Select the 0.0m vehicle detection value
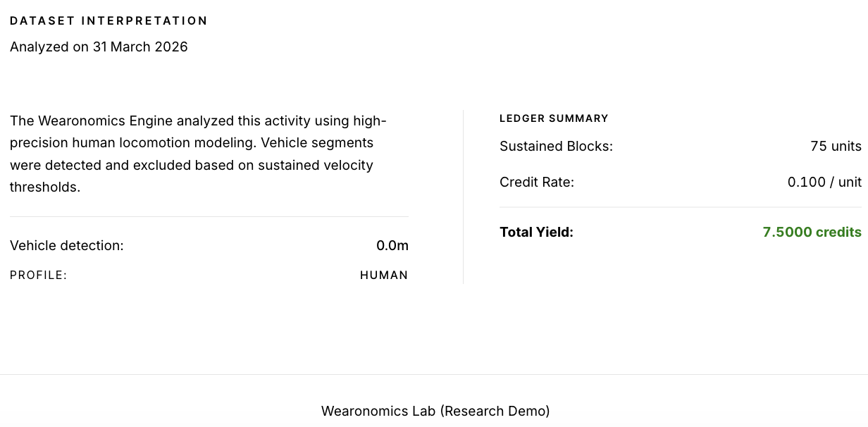 tap(392, 245)
